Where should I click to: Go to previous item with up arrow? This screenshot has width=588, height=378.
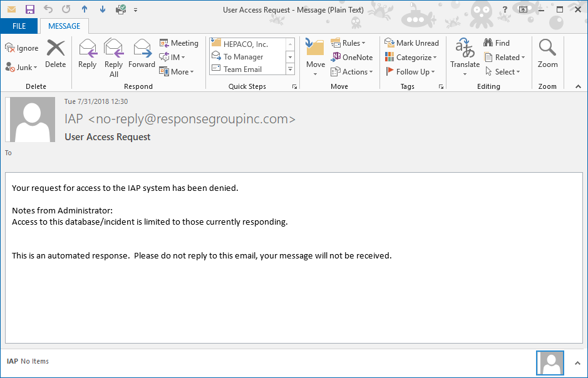point(85,9)
